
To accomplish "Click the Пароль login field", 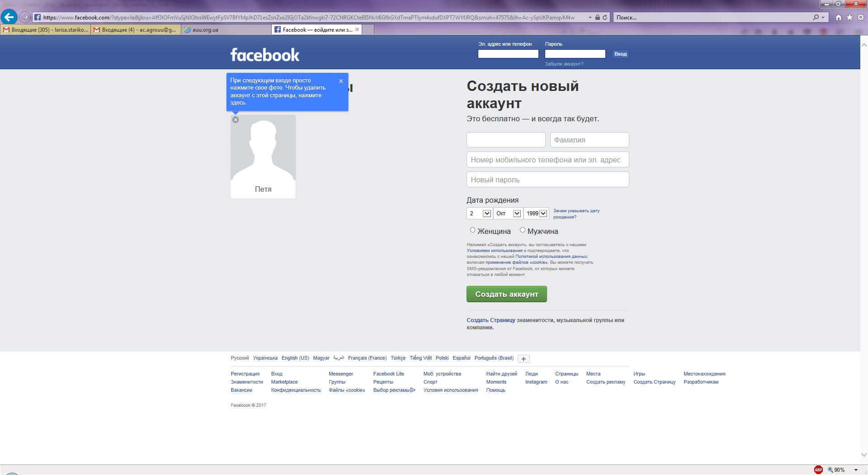I will coord(575,54).
